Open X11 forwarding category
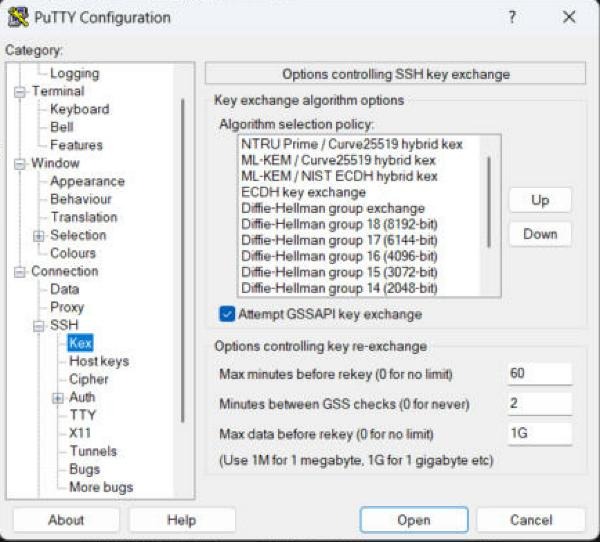The height and width of the screenshot is (542, 600). pyautogui.click(x=80, y=433)
